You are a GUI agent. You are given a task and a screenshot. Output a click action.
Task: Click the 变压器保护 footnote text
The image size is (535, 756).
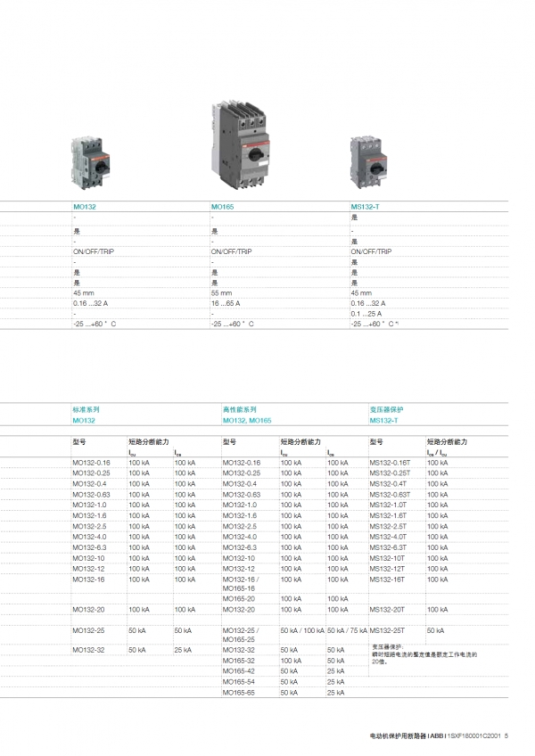pyautogui.click(x=424, y=654)
